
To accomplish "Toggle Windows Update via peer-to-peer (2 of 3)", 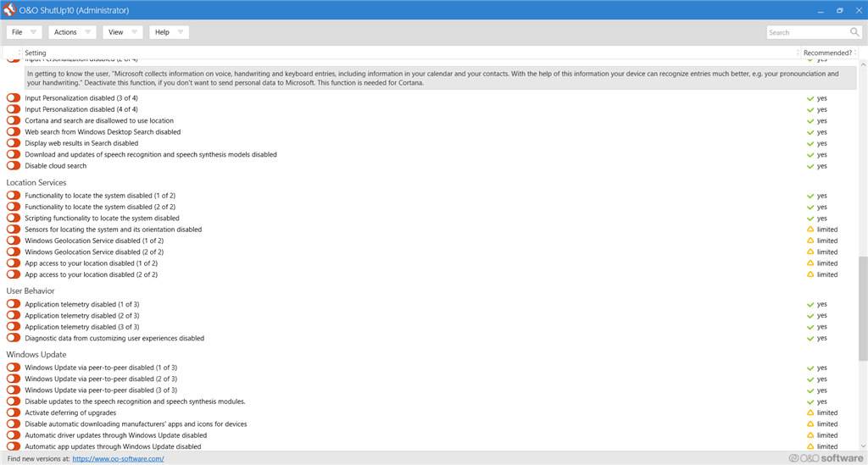I will coord(14,379).
